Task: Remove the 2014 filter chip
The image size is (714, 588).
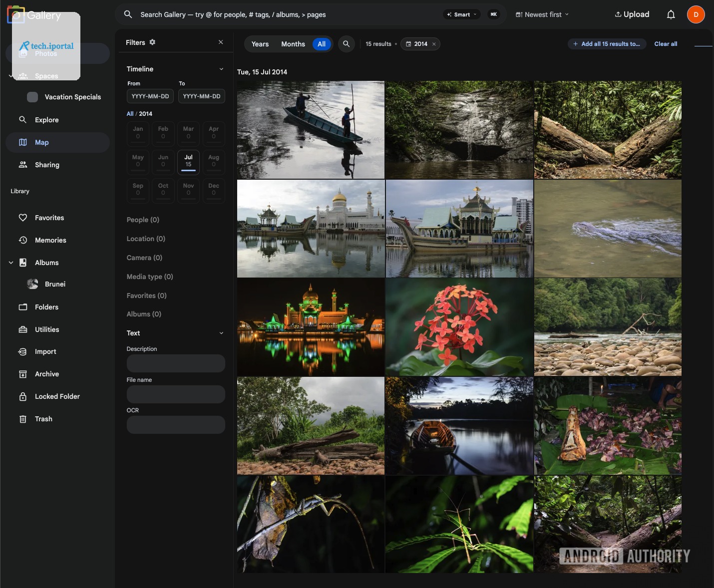Action: tap(434, 44)
